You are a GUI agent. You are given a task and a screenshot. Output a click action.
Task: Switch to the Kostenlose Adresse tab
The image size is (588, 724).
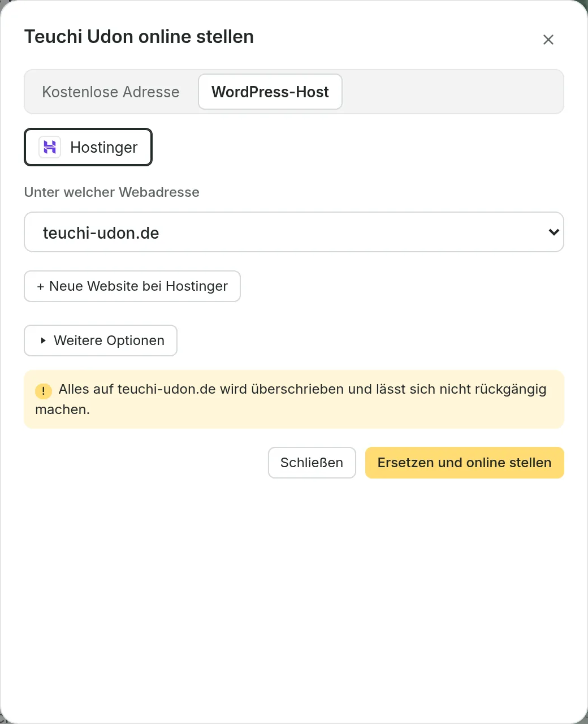(x=111, y=92)
